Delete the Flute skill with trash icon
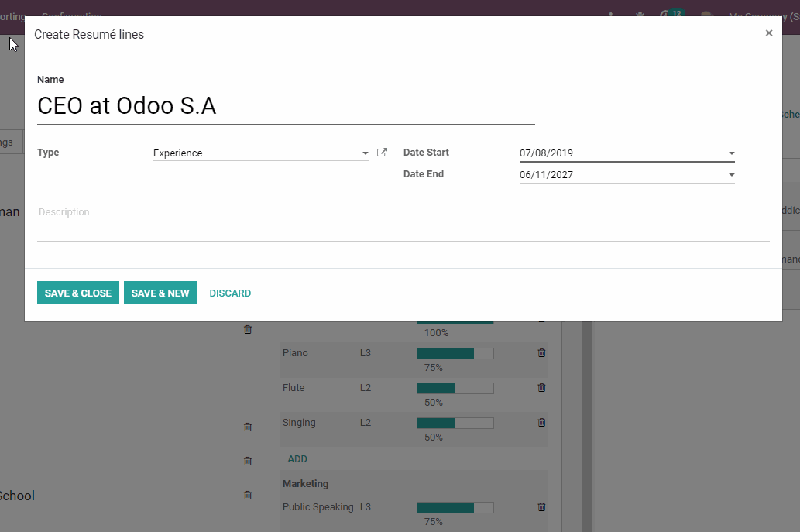The width and height of the screenshot is (800, 532). click(542, 388)
